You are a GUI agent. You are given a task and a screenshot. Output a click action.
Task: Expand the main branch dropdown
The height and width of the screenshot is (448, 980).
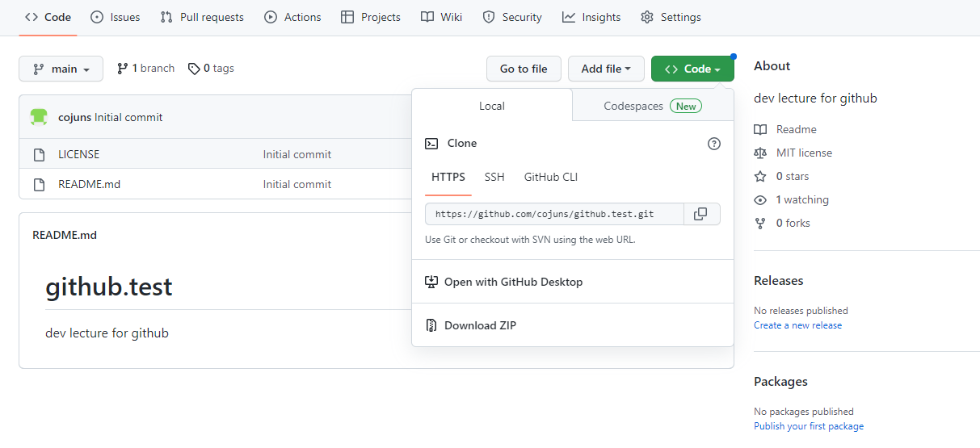tap(61, 69)
